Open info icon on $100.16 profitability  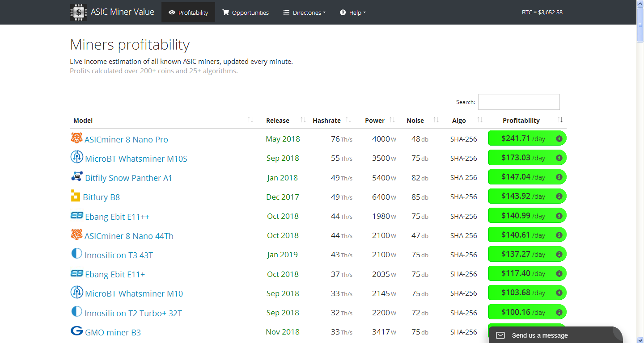click(x=559, y=312)
